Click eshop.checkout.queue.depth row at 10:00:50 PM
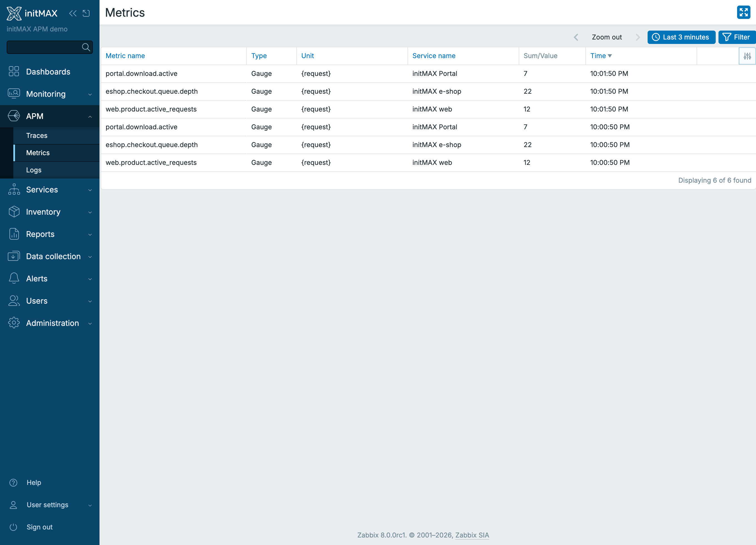This screenshot has height=545, width=756. 428,145
